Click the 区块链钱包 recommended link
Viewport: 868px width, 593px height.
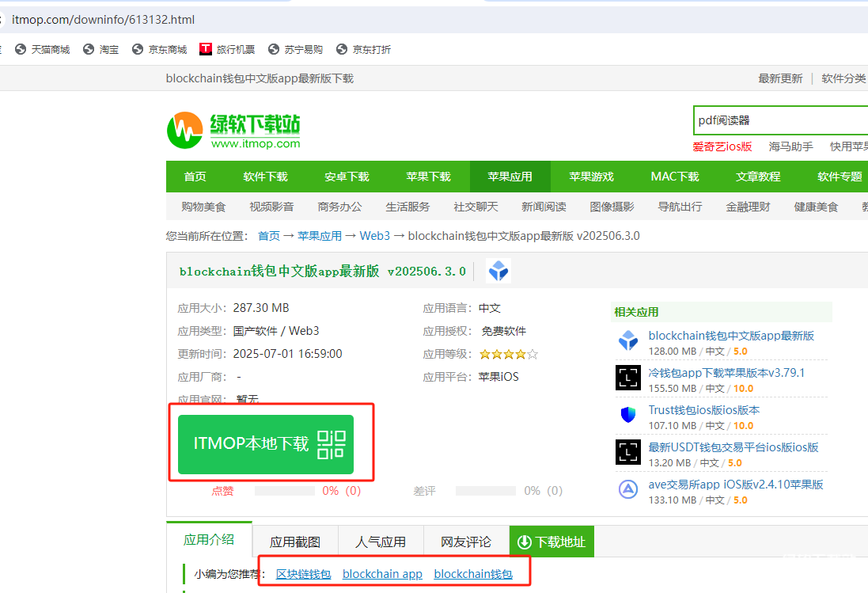click(x=303, y=574)
